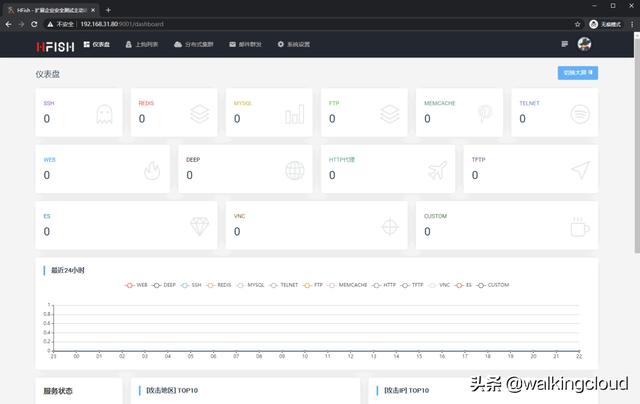The width and height of the screenshot is (640, 404).
Task: Click the layers icon on FTP card
Action: click(x=390, y=114)
